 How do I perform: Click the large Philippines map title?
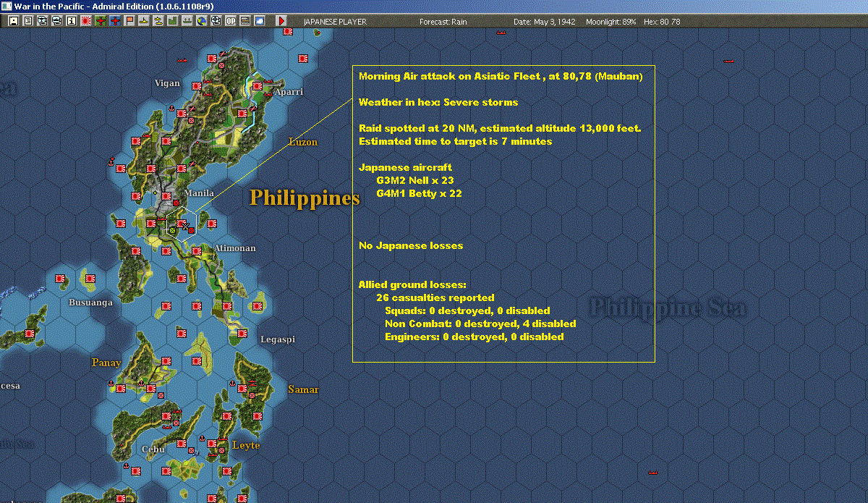(305, 198)
